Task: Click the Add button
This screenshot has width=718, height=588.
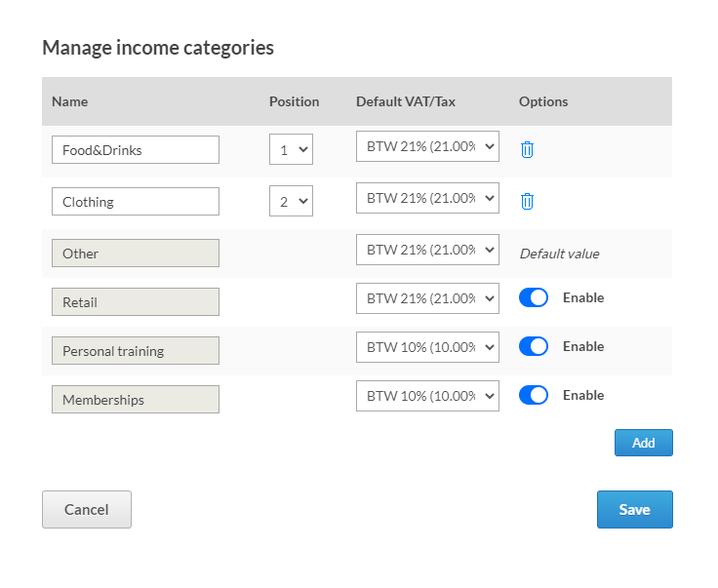Action: [643, 443]
